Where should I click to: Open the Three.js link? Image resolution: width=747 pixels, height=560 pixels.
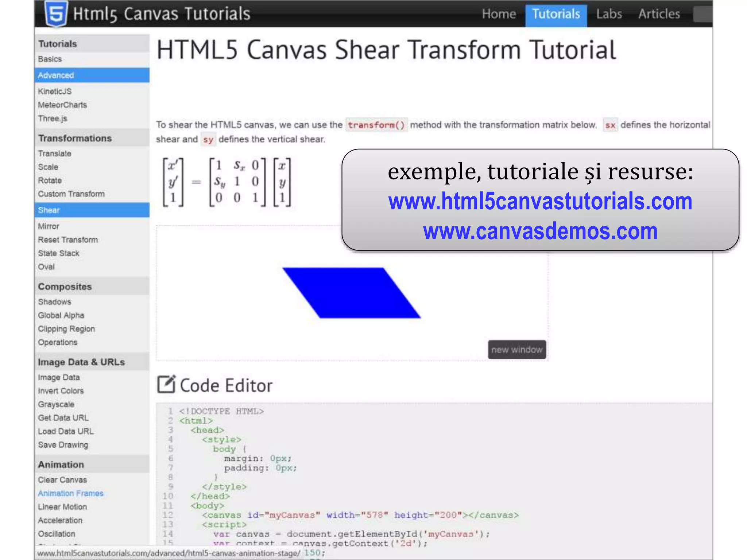[x=53, y=118]
